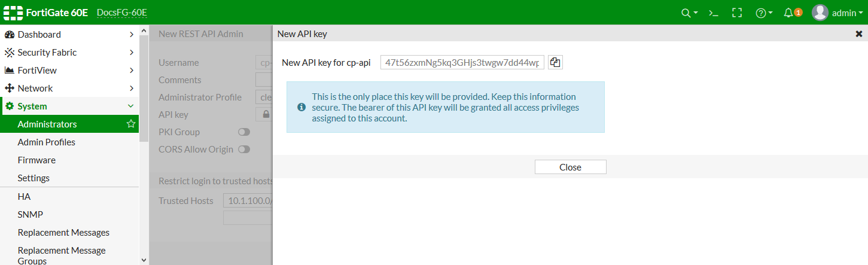Open the CLI console icon

(713, 13)
